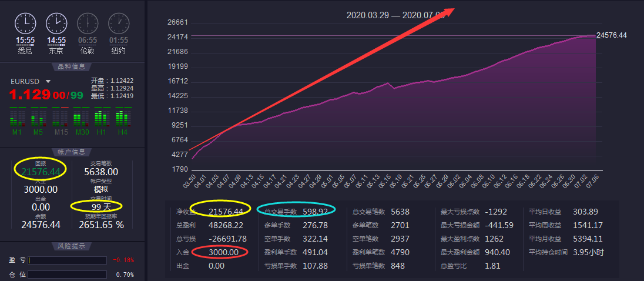Click the 帐户信息 panel header
Viewport: 644px width, 281px height.
coord(72,152)
